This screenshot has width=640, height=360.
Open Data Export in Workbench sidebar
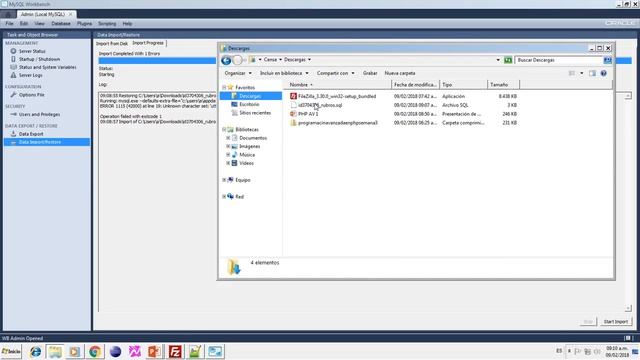click(x=31, y=134)
